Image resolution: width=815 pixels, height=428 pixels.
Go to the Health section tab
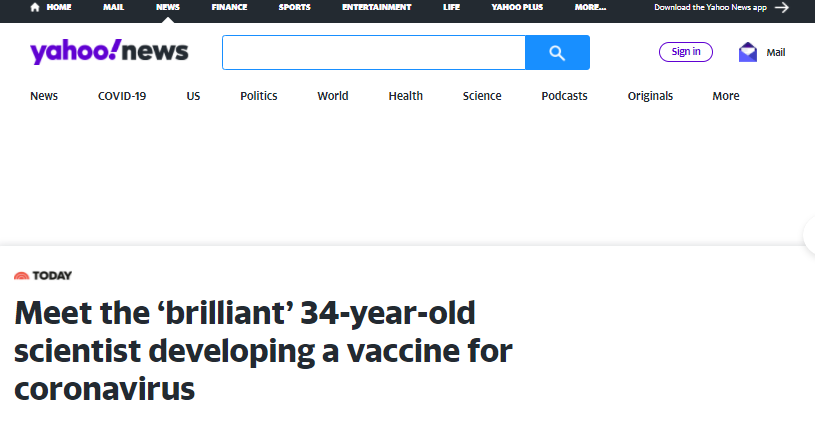pos(405,96)
